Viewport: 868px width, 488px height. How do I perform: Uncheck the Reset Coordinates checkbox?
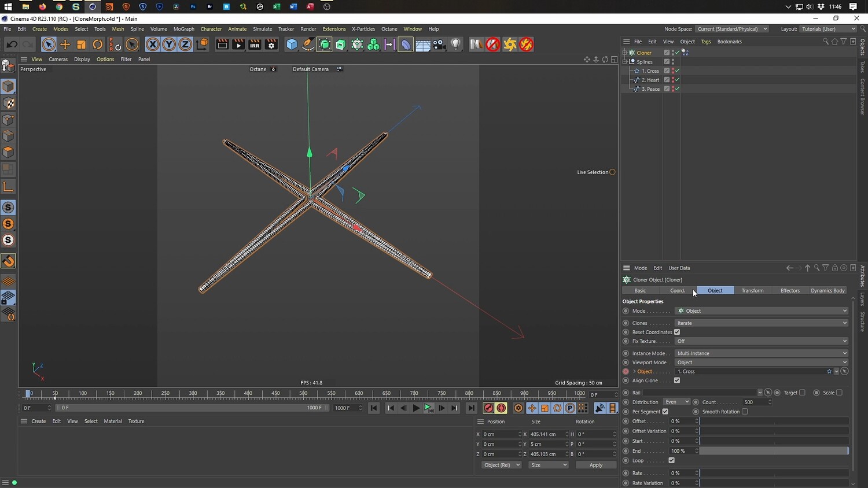point(677,332)
